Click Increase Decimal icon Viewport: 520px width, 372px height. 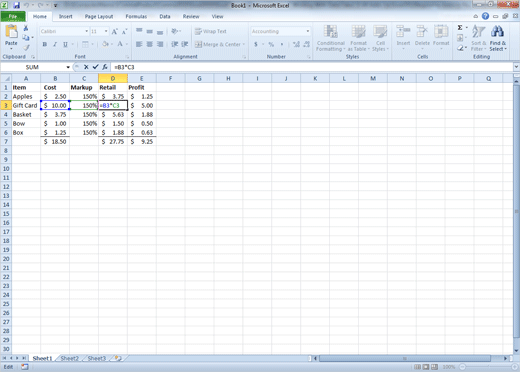[296, 44]
